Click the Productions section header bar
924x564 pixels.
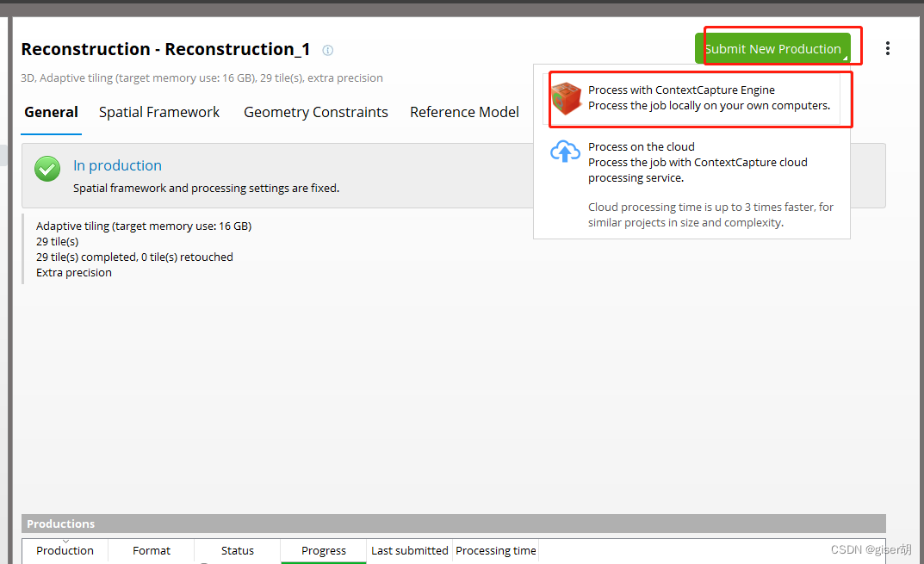point(454,524)
